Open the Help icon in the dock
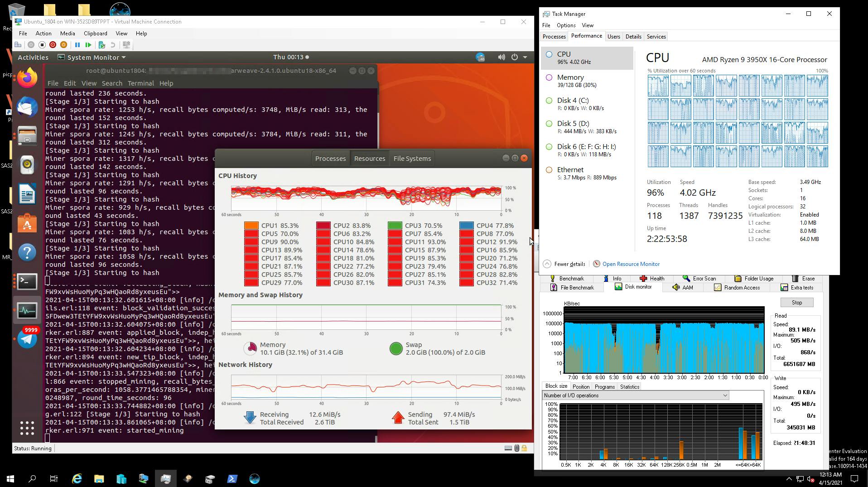868x487 pixels. 27,252
